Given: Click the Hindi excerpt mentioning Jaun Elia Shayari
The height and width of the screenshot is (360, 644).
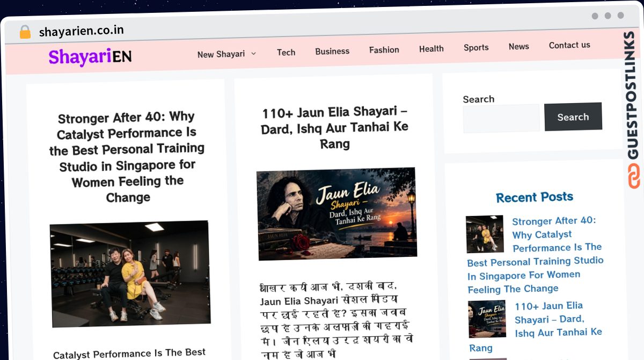Looking at the screenshot, I should (336, 320).
